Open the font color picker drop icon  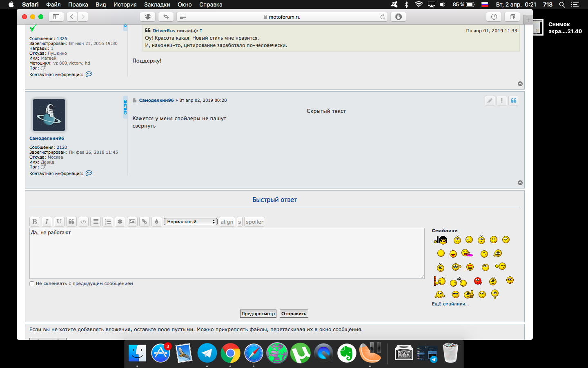point(156,222)
